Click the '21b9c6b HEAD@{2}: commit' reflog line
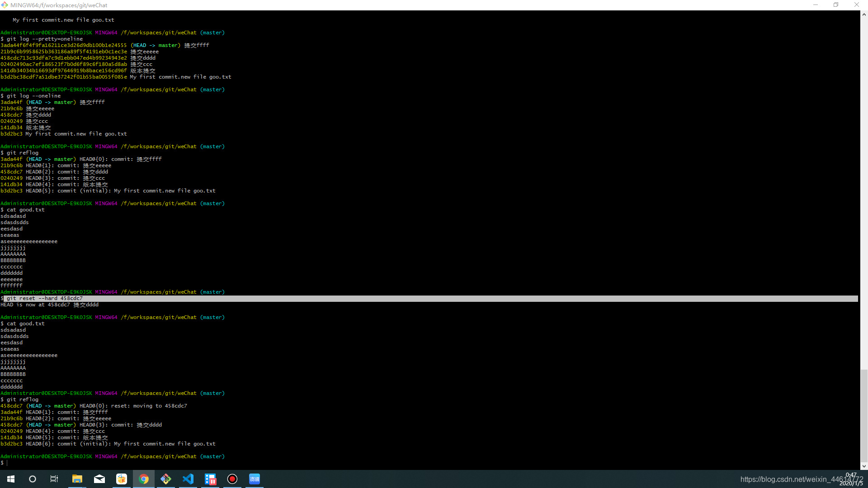Viewport: 868px width, 488px height. coord(56,418)
